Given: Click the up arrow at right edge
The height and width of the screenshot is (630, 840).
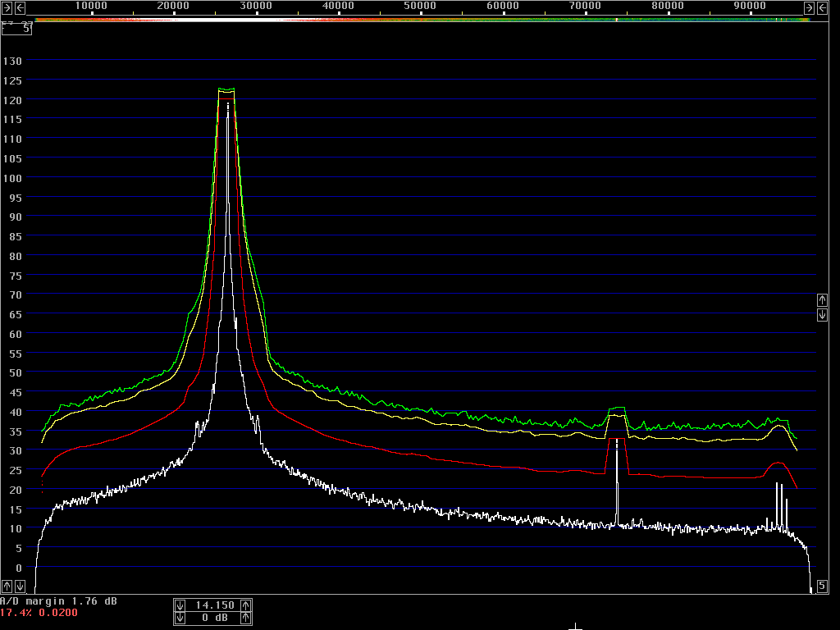Looking at the screenshot, I should pyautogui.click(x=822, y=299).
